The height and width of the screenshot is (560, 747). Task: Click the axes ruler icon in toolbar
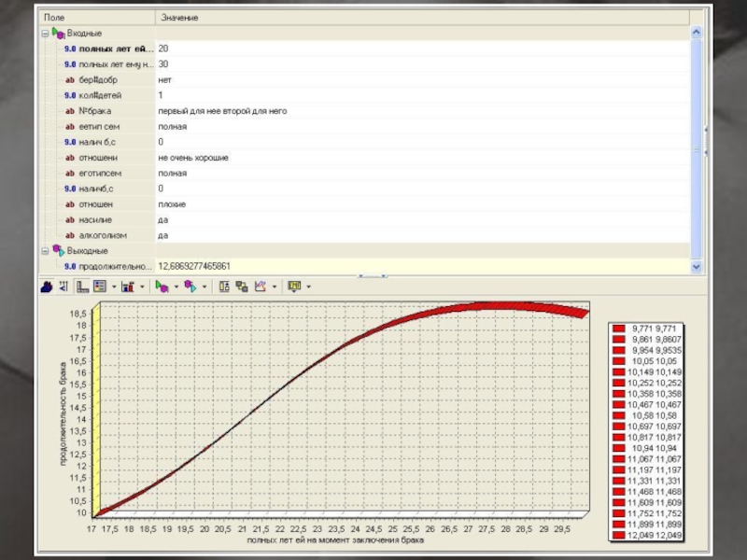coord(83,287)
